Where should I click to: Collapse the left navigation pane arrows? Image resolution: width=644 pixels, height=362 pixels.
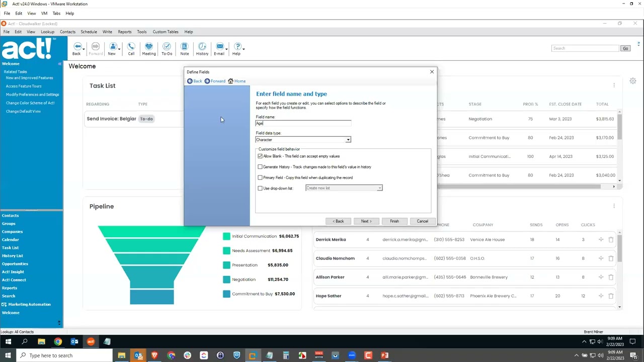pyautogui.click(x=59, y=64)
